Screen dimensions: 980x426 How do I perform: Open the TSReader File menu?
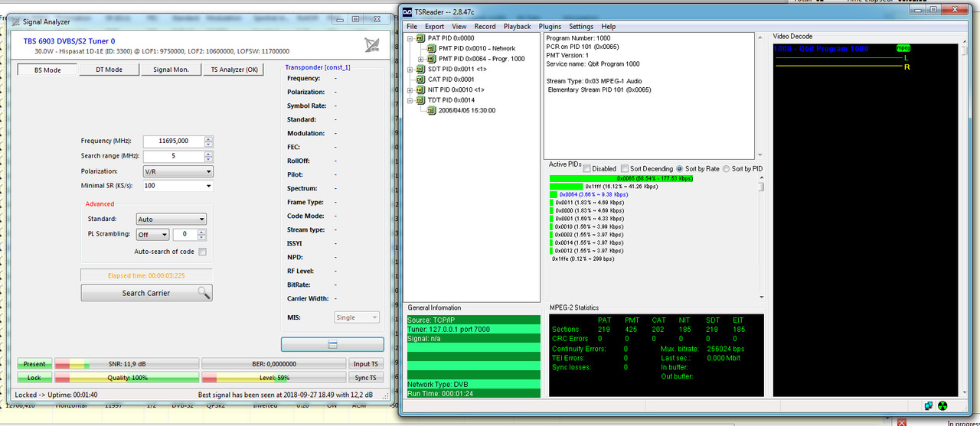pos(412,26)
